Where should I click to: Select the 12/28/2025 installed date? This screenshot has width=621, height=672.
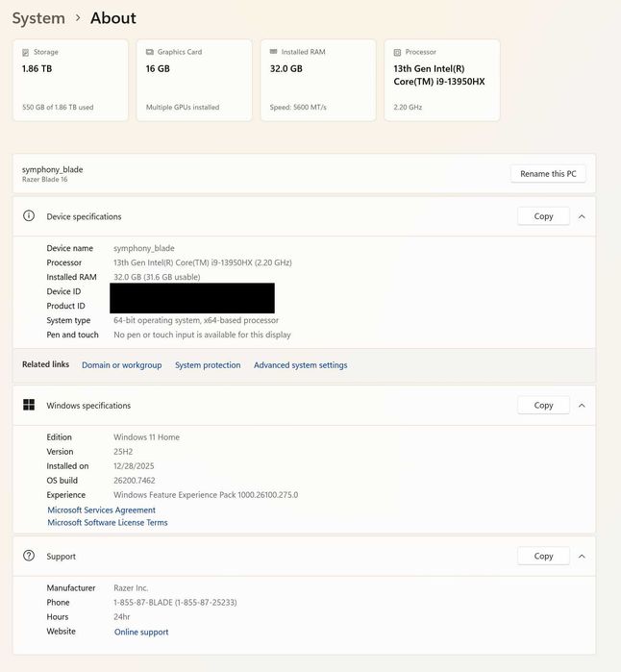134,466
